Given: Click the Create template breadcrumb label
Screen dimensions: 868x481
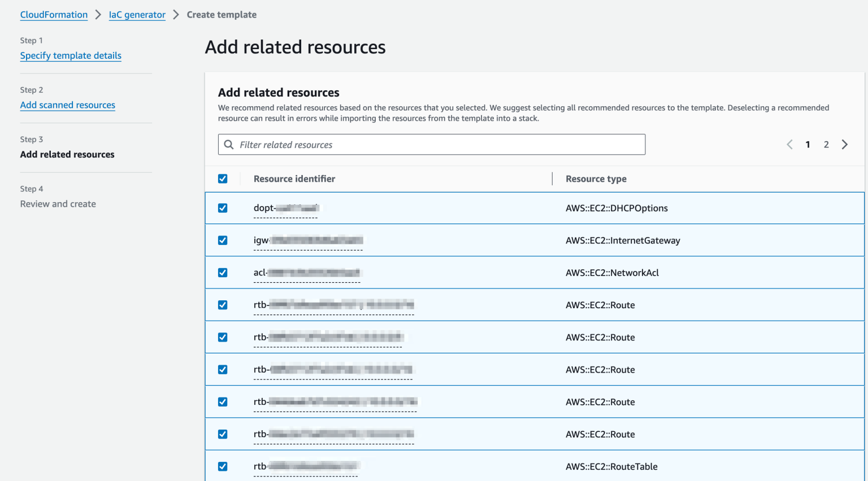Looking at the screenshot, I should tap(222, 15).
